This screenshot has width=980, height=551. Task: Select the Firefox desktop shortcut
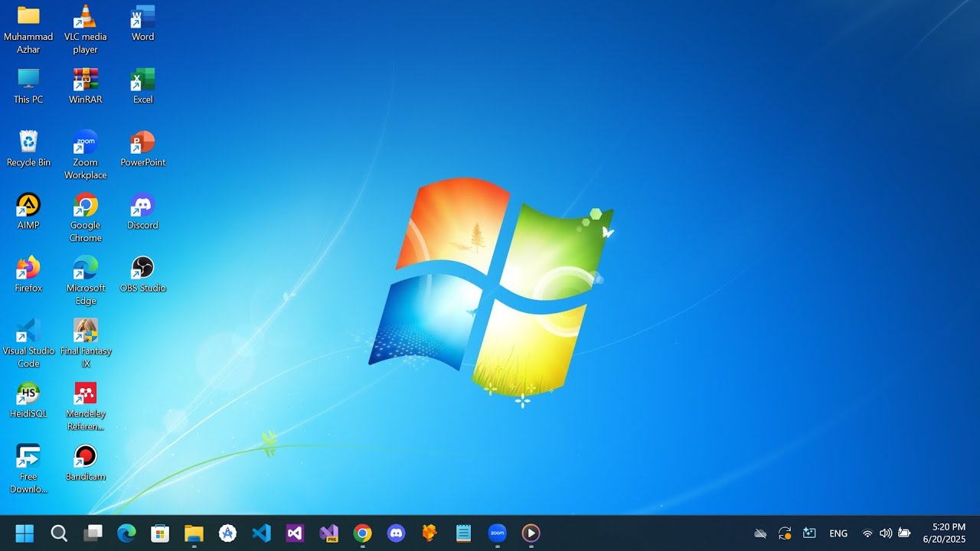click(x=28, y=274)
